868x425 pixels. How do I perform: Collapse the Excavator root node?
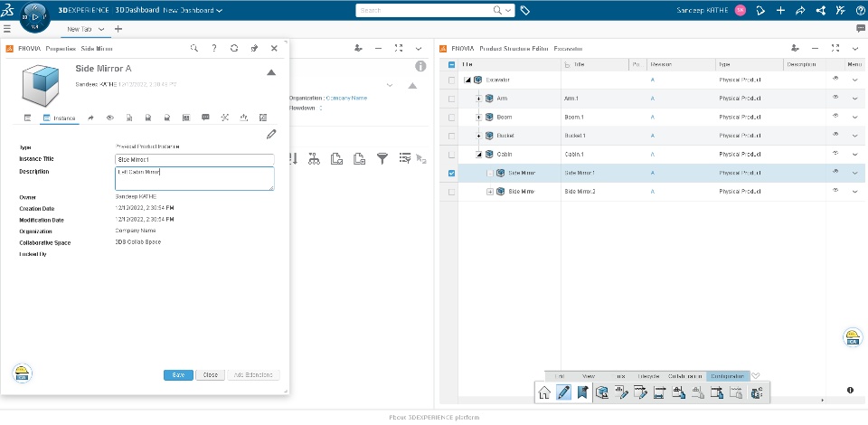click(467, 80)
